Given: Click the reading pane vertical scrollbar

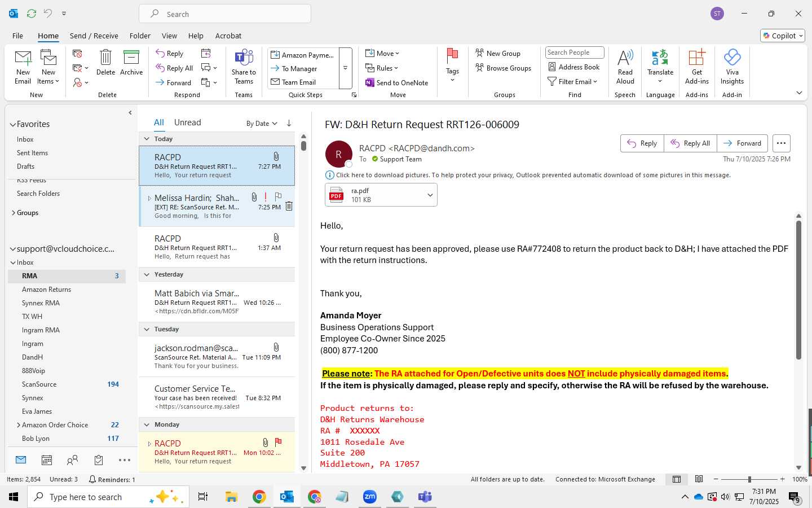Looking at the screenshot, I should [798, 290].
